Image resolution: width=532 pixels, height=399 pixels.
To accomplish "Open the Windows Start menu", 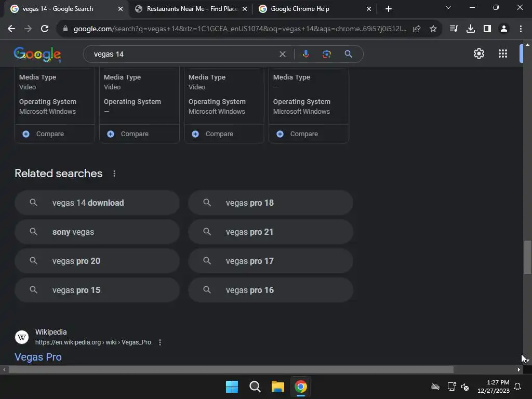I will 232,387.
